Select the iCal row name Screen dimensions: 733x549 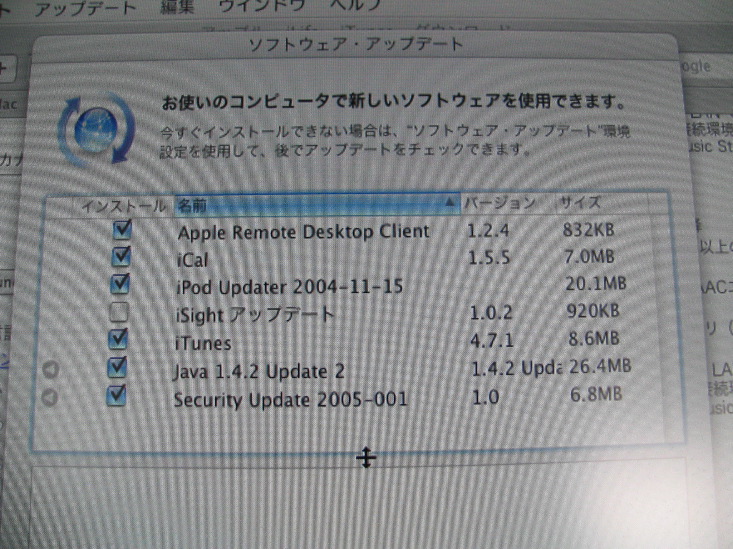(x=192, y=260)
